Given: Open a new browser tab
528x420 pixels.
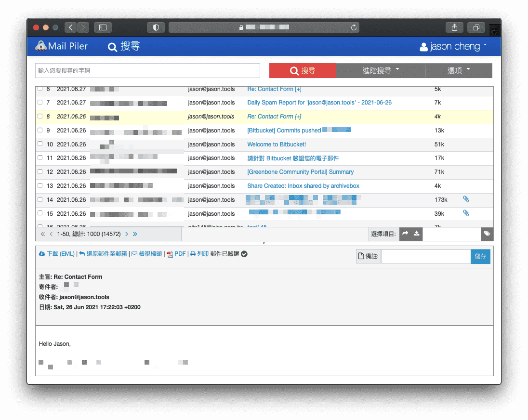Looking at the screenshot, I should pyautogui.click(x=495, y=30).
